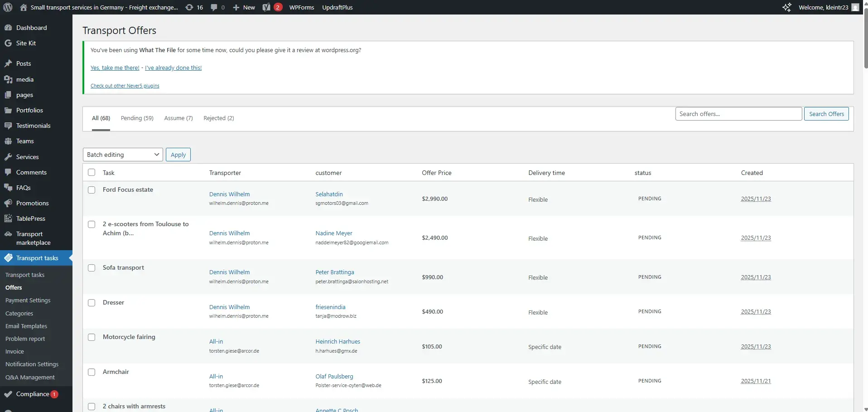Open Site Kit via its Google icon
This screenshot has width=868, height=412.
click(x=8, y=43)
